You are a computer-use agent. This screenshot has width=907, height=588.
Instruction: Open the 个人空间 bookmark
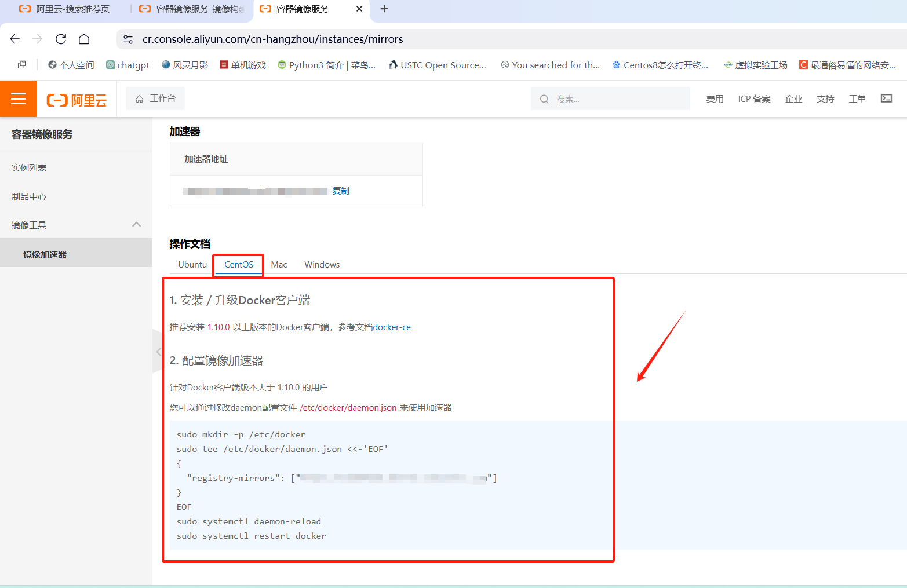click(x=71, y=65)
